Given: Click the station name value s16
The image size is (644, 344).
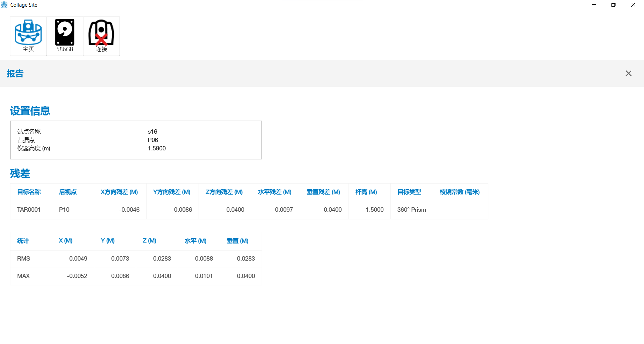Looking at the screenshot, I should 153,132.
